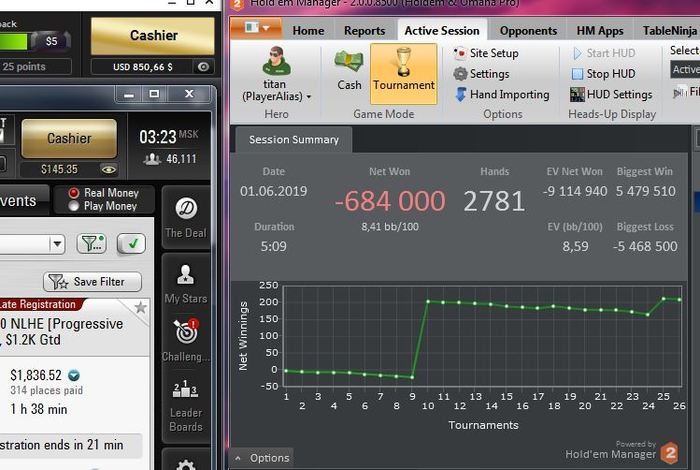Toggle balance visibility next to $145.35
Viewport: 700px width, 470px height.
click(108, 170)
